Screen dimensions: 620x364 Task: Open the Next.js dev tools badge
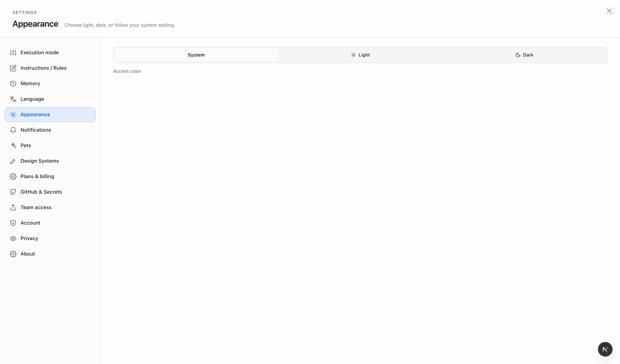[605, 349]
